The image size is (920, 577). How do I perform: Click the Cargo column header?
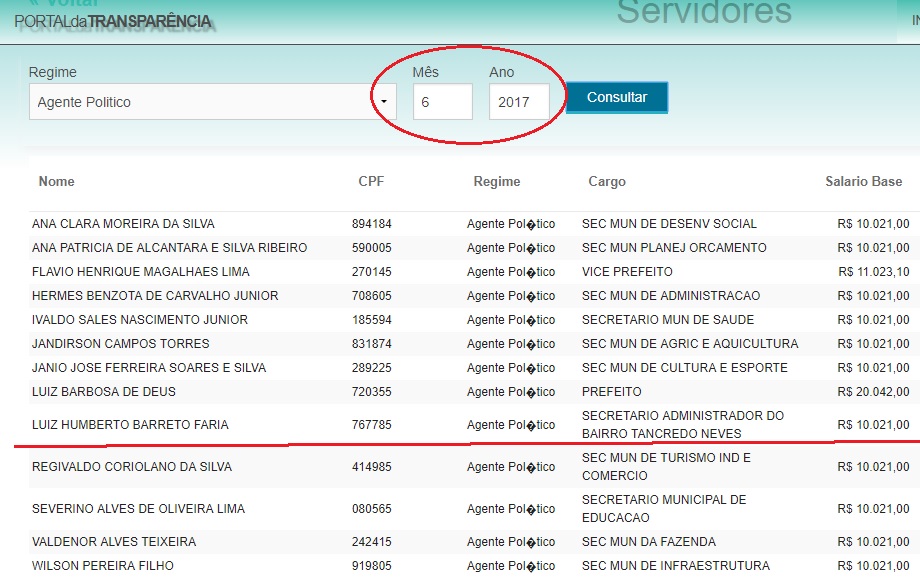click(x=606, y=181)
